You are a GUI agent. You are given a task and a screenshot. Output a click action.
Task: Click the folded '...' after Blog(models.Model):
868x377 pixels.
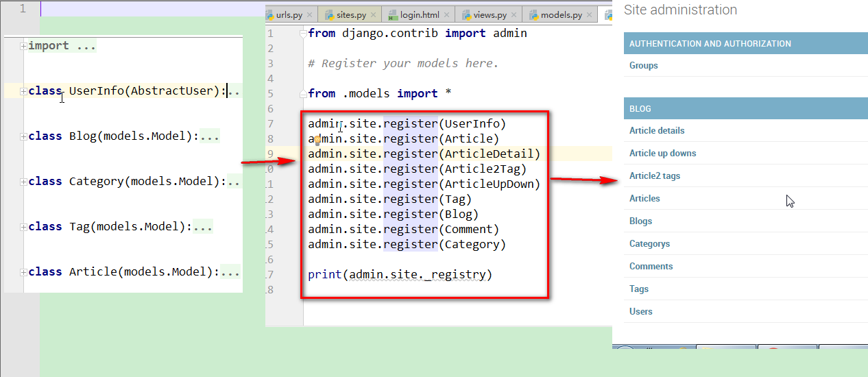209,136
